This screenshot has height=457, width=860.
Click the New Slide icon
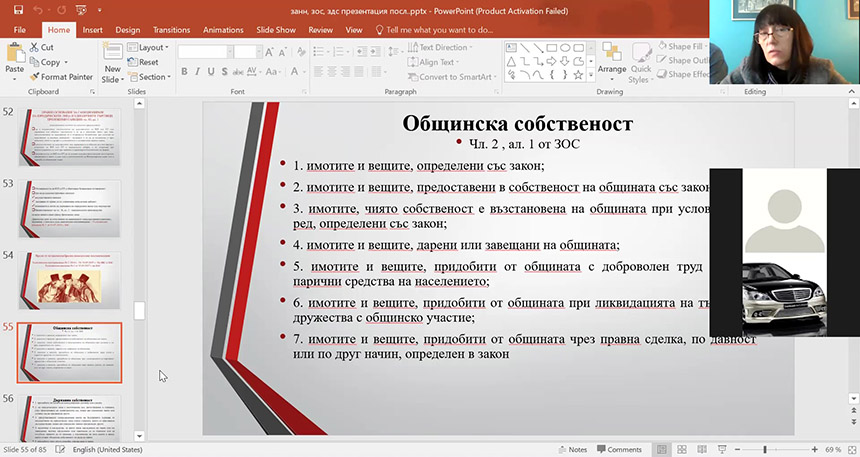[112, 57]
